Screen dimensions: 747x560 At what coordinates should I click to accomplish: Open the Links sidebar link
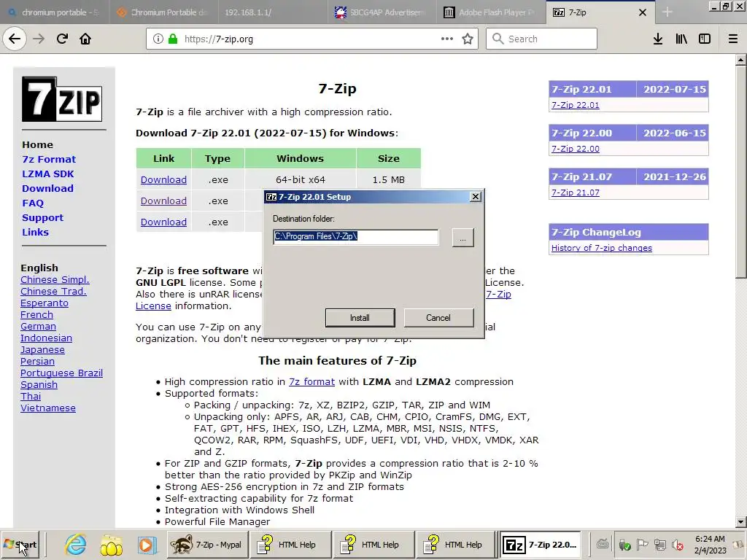coord(35,232)
